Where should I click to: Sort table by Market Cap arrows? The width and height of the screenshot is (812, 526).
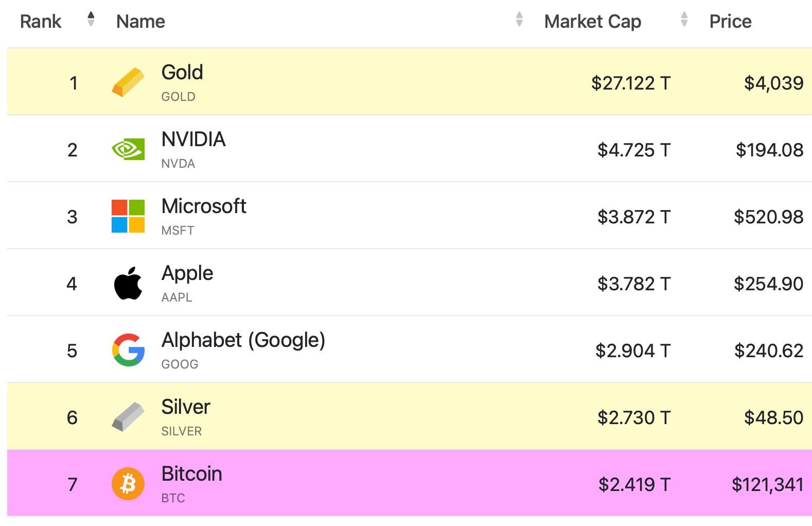pyautogui.click(x=684, y=20)
